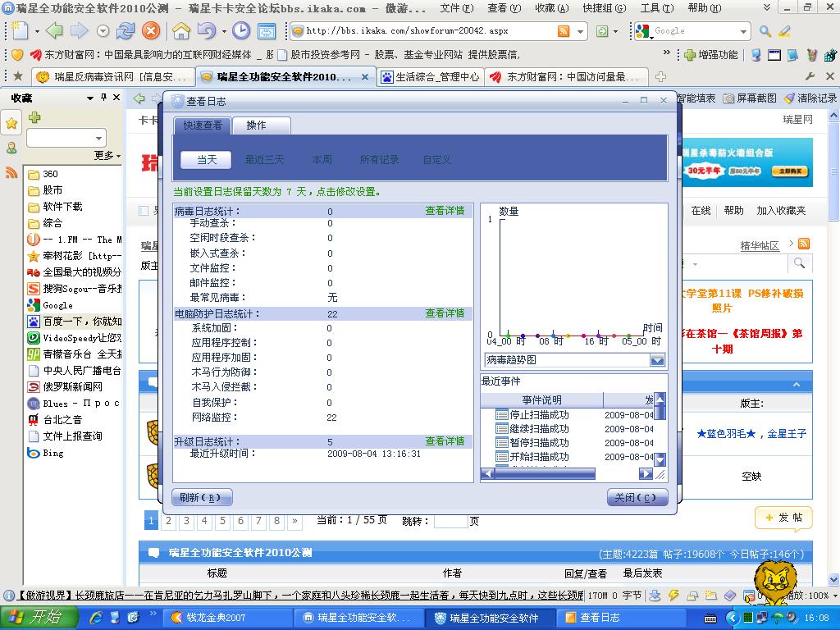Image resolution: width=840 pixels, height=630 pixels.
Task: Click the forum RSS icon beside 精华帖区
Action: tap(804, 244)
